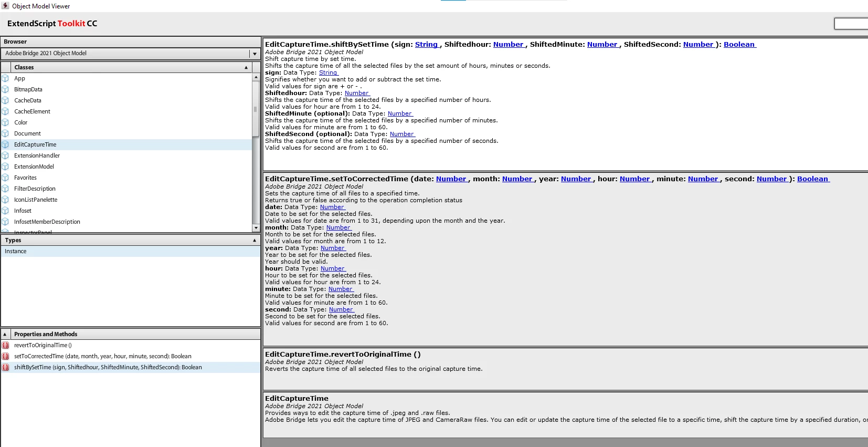Click the class icon beside BitmapData

5,89
